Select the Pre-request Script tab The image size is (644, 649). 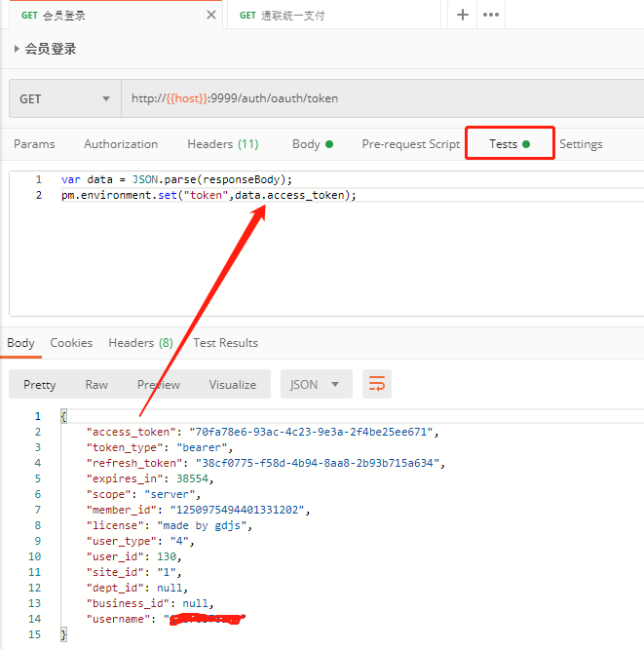[x=410, y=144]
